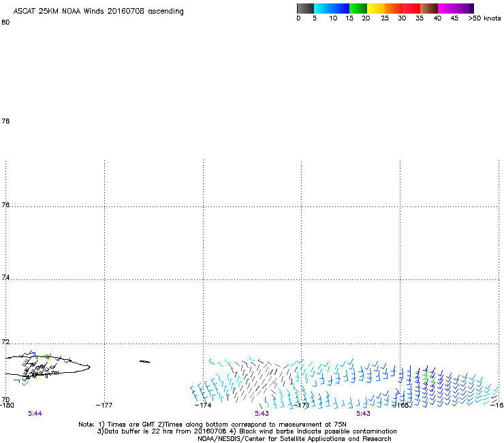Click the '20' label under the color scale
Screen dimensions: 504x443
coord(366,18)
